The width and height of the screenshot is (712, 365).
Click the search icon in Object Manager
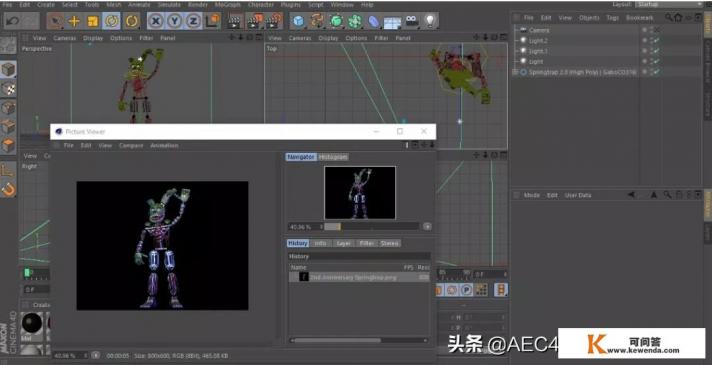coord(669,17)
